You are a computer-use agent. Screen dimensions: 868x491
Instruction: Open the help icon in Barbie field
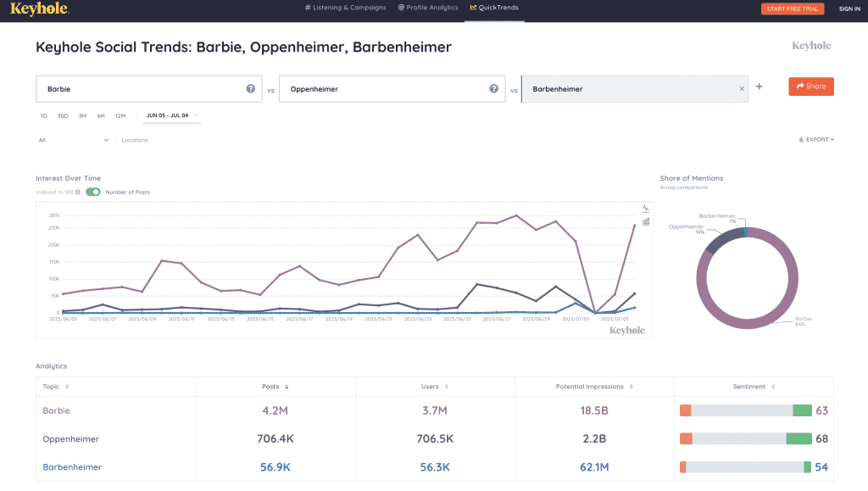click(x=251, y=88)
